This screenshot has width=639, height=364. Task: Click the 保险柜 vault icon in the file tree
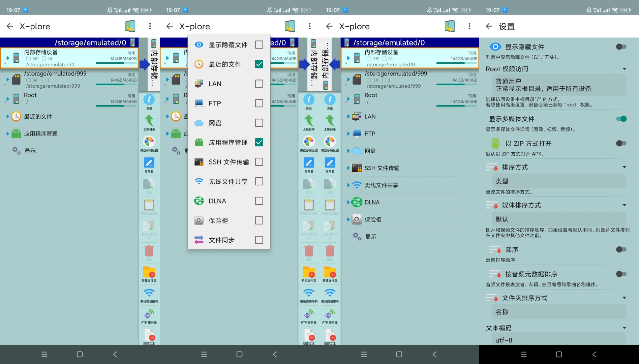point(357,219)
